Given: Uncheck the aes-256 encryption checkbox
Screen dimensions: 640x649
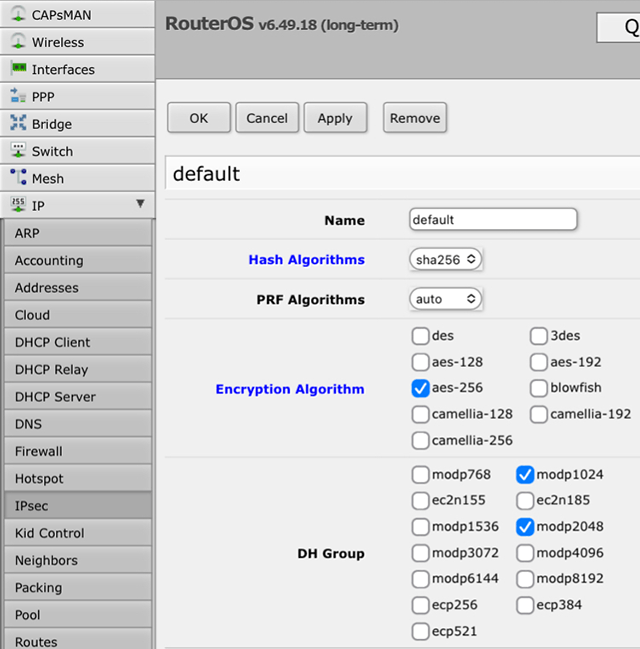Looking at the screenshot, I should tap(421, 388).
